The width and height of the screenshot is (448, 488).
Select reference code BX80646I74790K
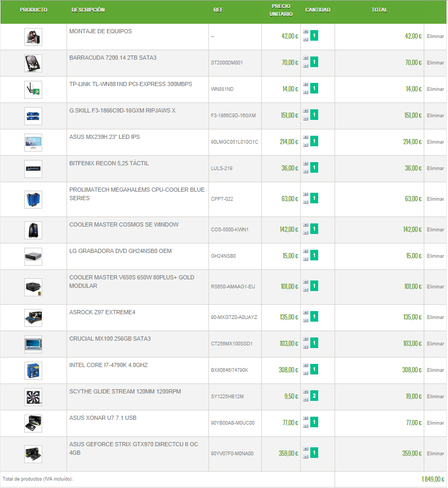(x=230, y=370)
